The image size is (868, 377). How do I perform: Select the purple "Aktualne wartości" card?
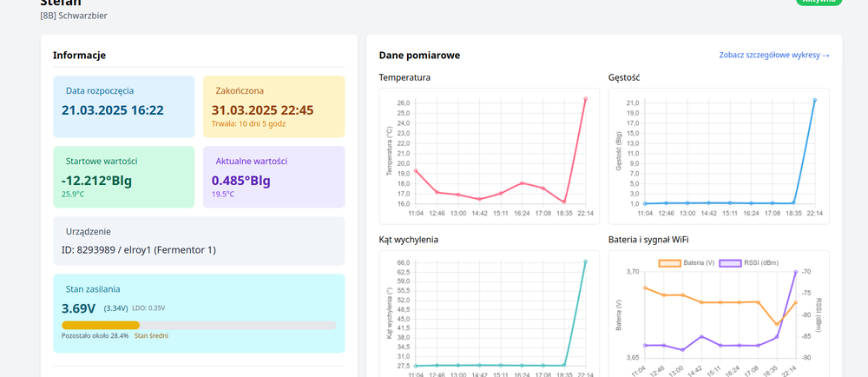[x=273, y=176]
